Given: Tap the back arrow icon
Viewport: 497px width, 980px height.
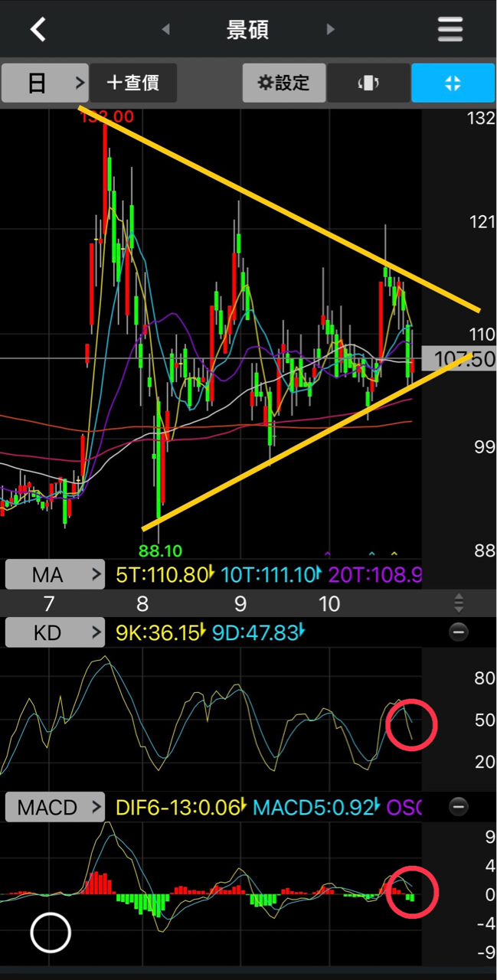Looking at the screenshot, I should click(38, 30).
